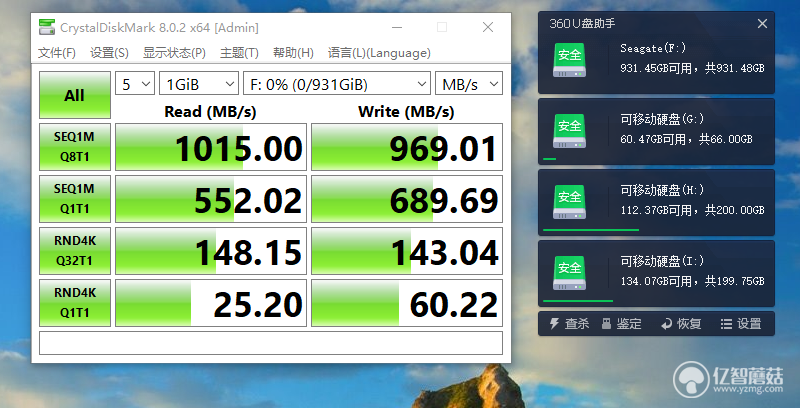800x408 pixels.
Task: Close the 360 U盘助手 panel
Action: [x=762, y=23]
